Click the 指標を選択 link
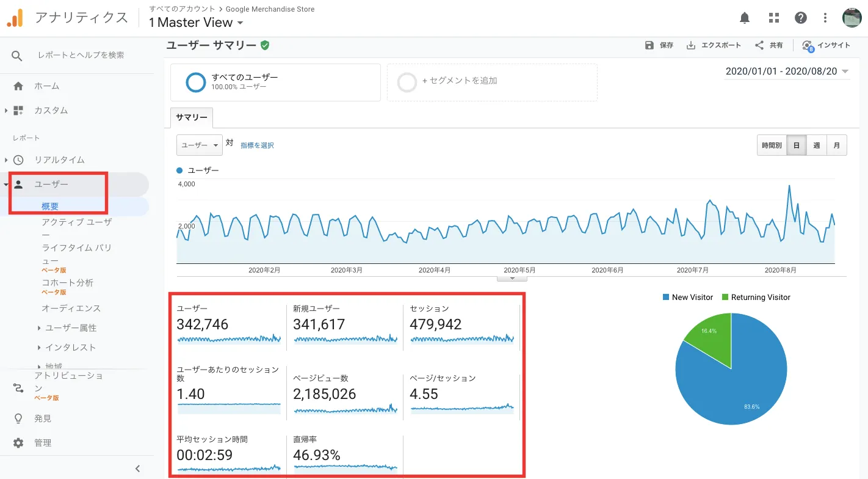868x479 pixels. (x=257, y=145)
